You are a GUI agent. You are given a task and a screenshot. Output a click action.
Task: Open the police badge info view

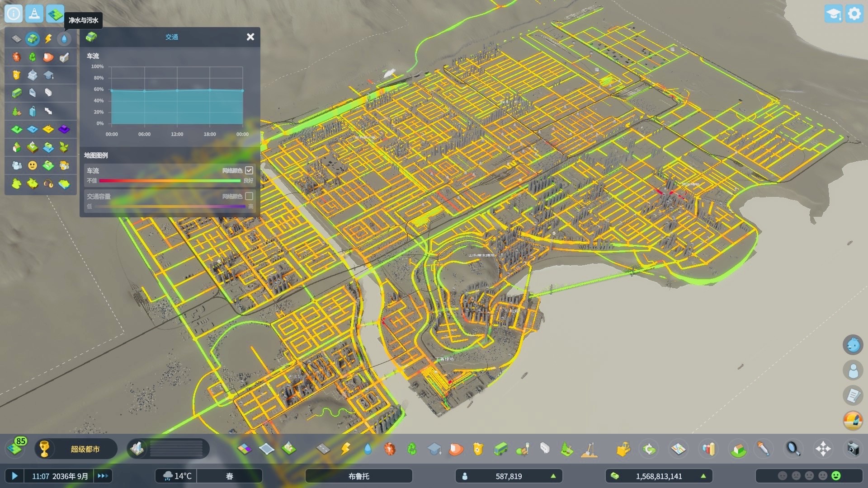point(16,75)
